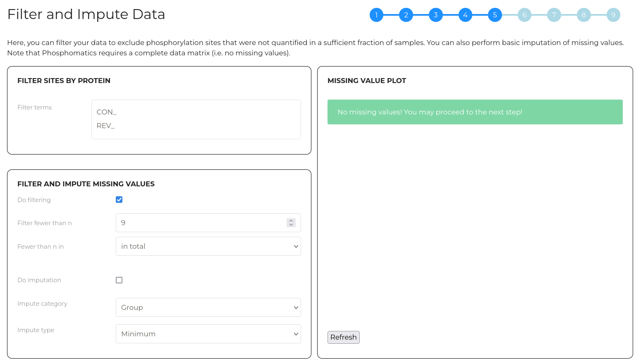Click the Filter terms label
The height and width of the screenshot is (364, 636).
click(35, 107)
